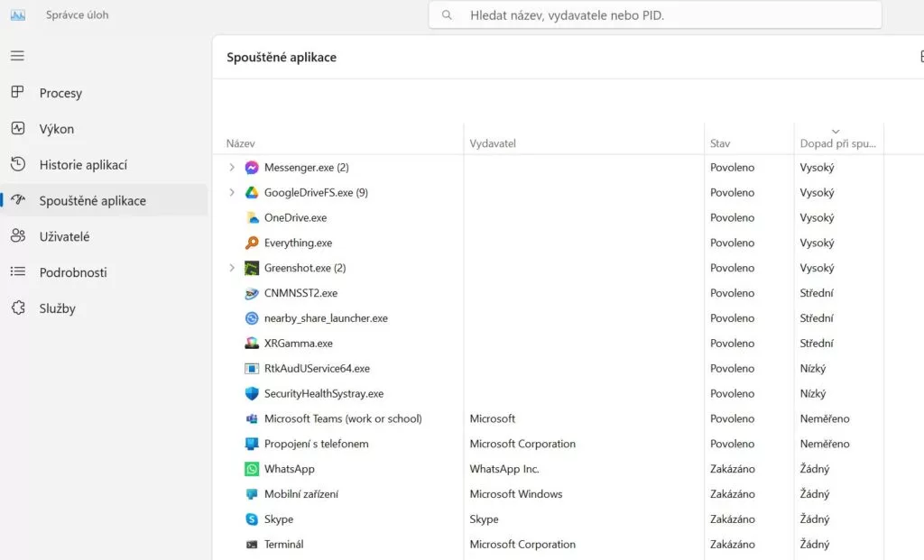Click the Microsoft Teams icon
The image size is (924, 560).
tap(252, 418)
